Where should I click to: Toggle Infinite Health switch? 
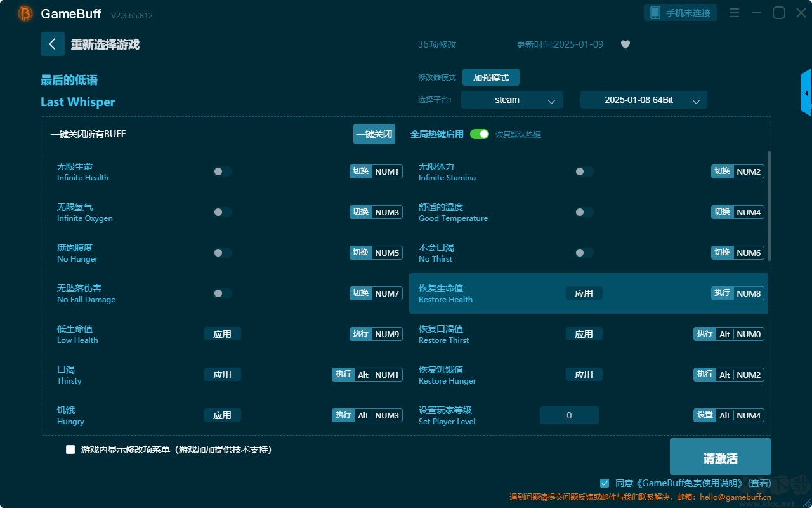coord(223,171)
